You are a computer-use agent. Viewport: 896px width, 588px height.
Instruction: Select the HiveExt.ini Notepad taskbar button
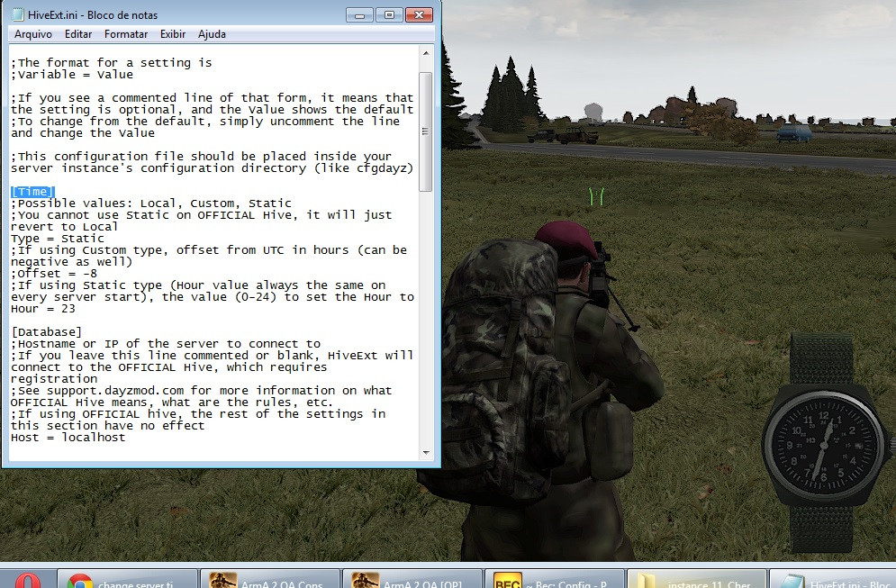[x=833, y=579]
